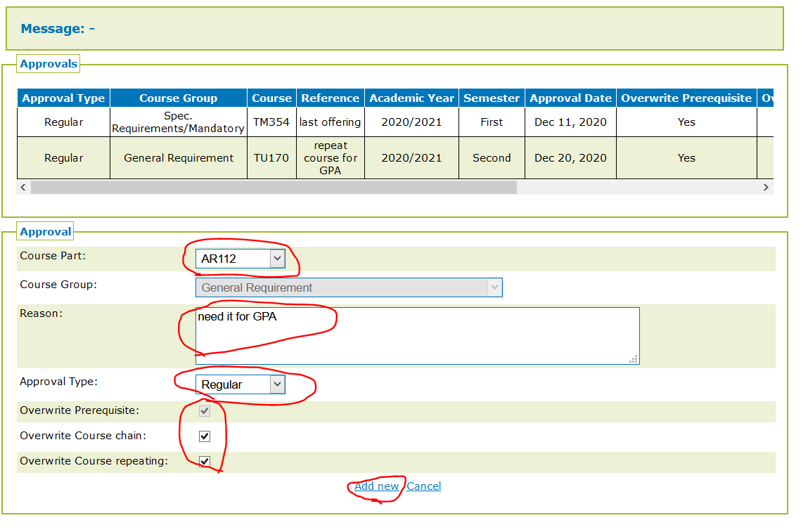808x532 pixels.
Task: Click the Reference column header
Action: coord(331,98)
